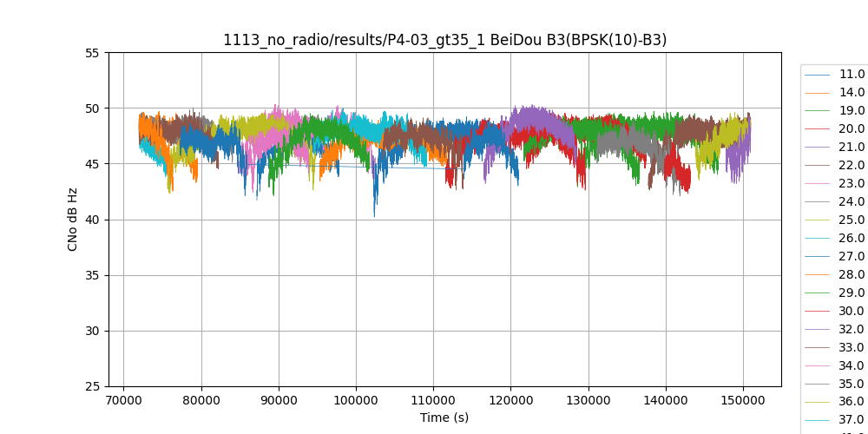Click the 25 y-axis tick label
This screenshot has height=434, width=868.
tap(92, 386)
